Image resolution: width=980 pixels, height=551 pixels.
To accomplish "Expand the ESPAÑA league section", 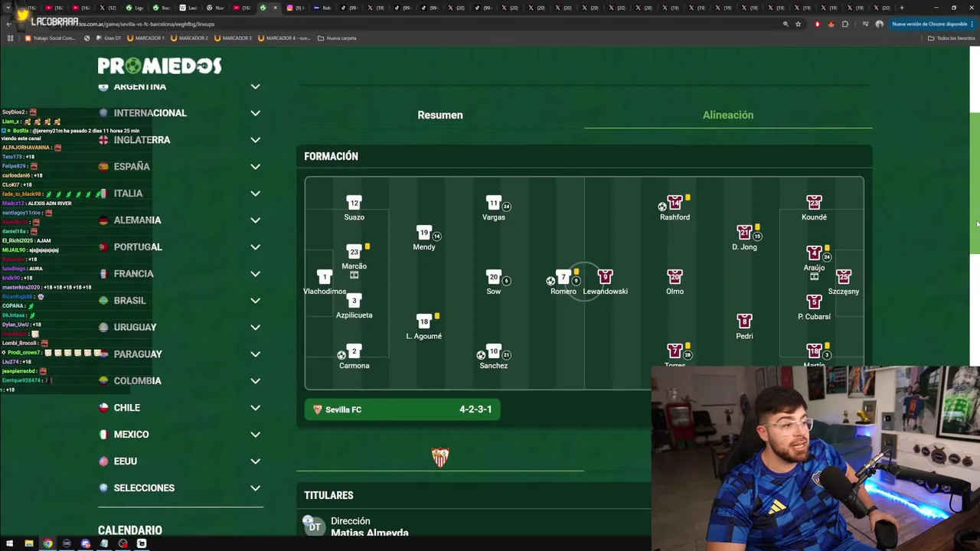I will click(255, 167).
